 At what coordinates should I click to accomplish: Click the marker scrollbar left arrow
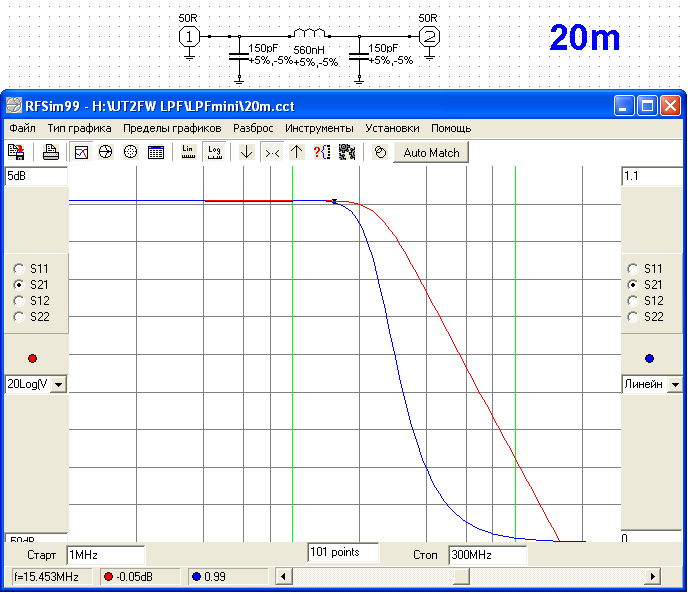coord(283,576)
